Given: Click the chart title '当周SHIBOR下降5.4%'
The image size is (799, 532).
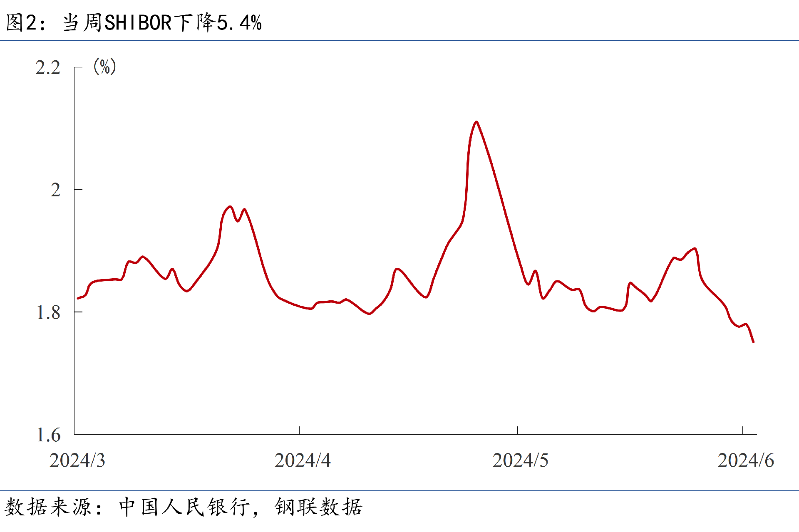Looking at the screenshot, I should 162,22.
